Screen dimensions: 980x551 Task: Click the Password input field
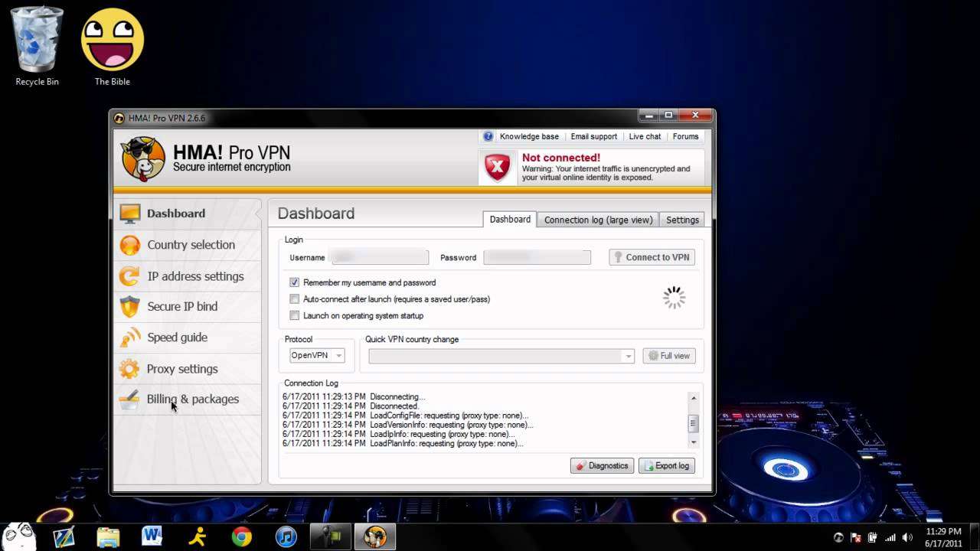(x=537, y=257)
